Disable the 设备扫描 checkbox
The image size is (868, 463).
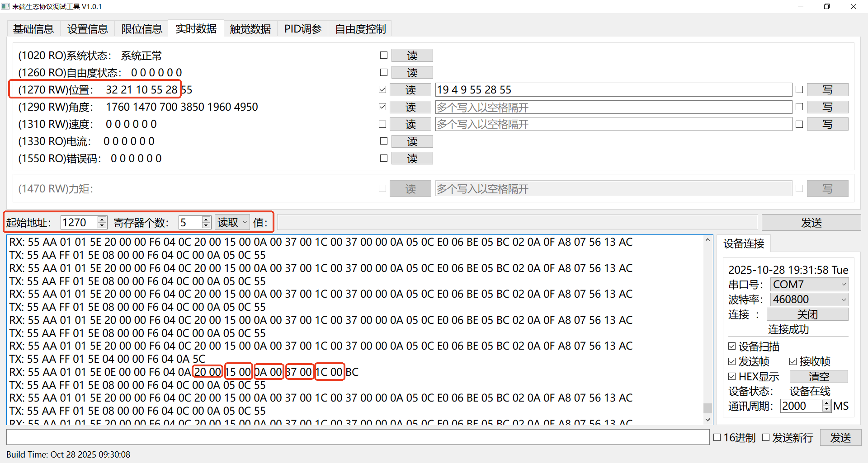pos(732,346)
